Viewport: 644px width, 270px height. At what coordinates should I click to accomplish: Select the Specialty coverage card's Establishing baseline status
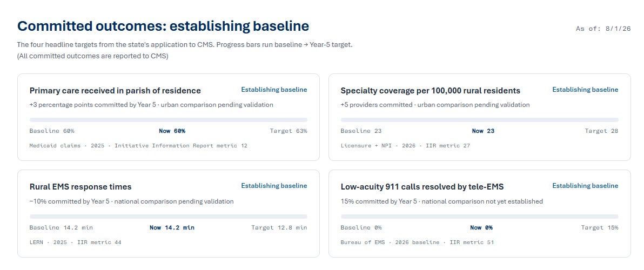click(x=585, y=90)
